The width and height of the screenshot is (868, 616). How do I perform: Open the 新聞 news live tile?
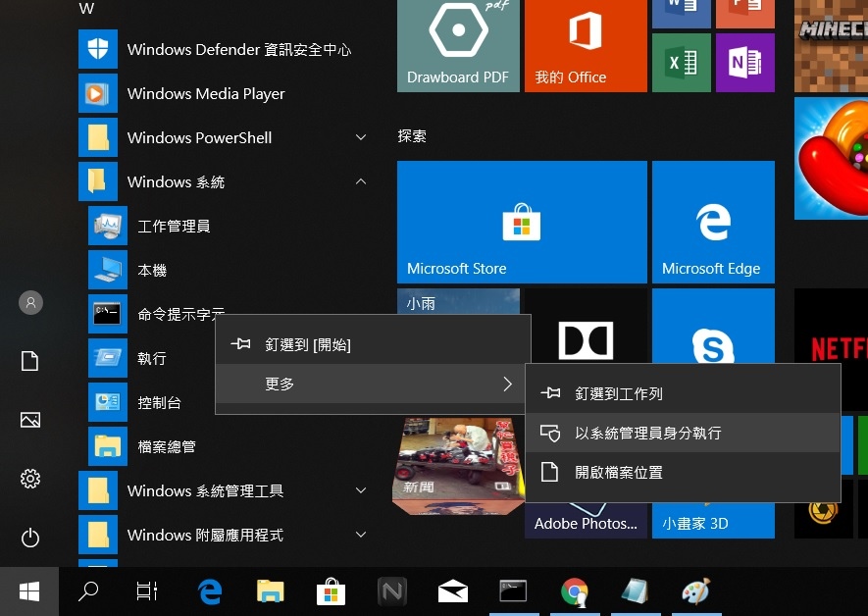[x=458, y=466]
